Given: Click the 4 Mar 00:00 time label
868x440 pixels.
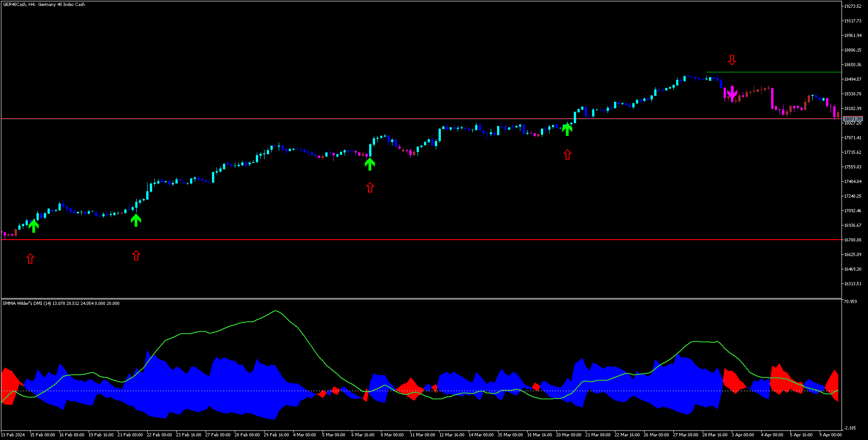Looking at the screenshot, I should coord(304,435).
